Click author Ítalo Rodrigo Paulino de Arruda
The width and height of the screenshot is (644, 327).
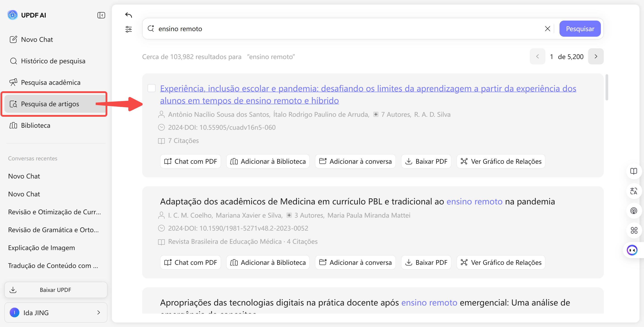pyautogui.click(x=321, y=114)
